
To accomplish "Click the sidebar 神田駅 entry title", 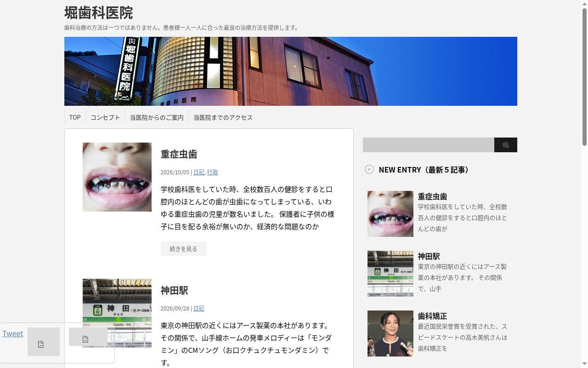I will click(429, 256).
